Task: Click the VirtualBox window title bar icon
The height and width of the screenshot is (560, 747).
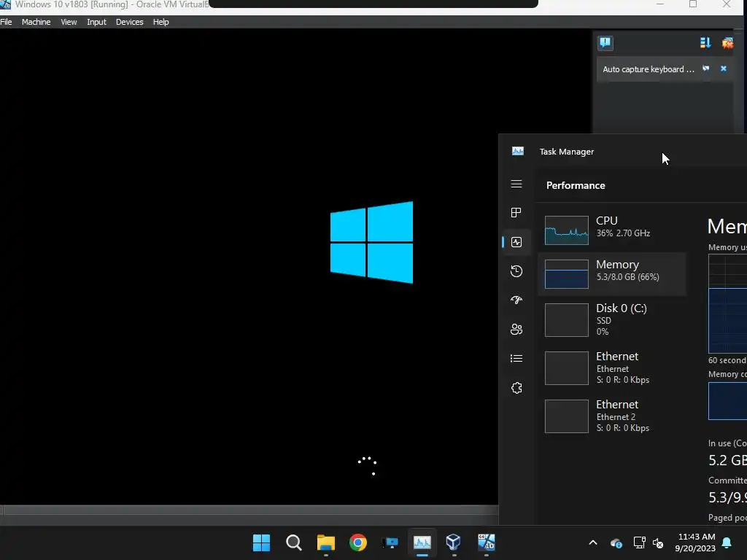Action: click(5, 4)
